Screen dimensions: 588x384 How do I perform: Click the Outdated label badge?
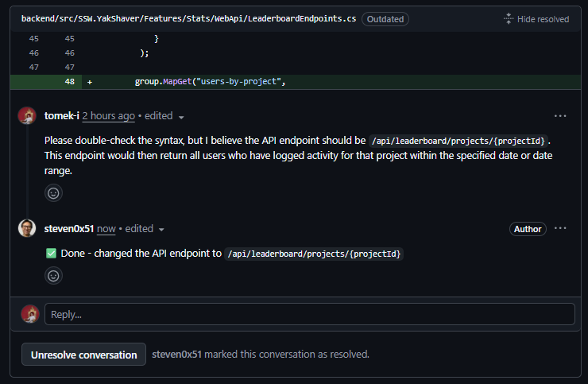pos(385,18)
